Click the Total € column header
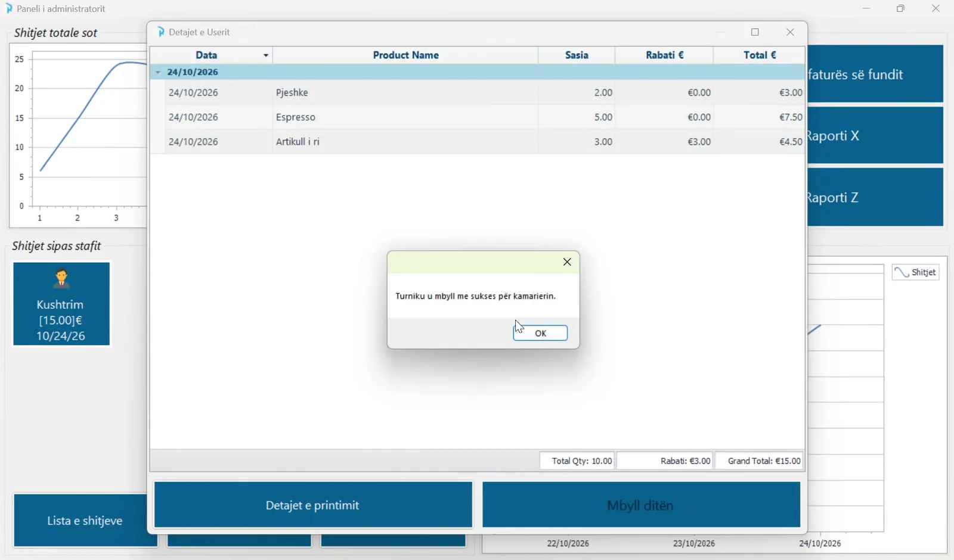 [759, 55]
